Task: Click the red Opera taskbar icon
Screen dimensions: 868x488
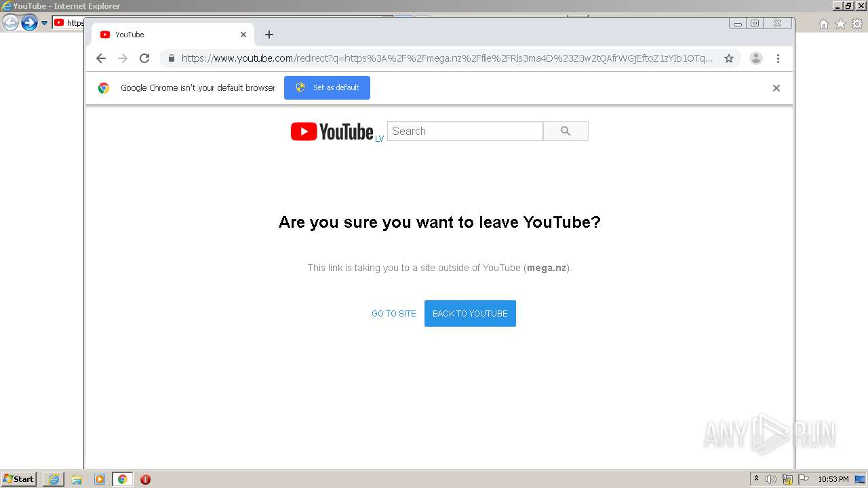Action: (145, 479)
